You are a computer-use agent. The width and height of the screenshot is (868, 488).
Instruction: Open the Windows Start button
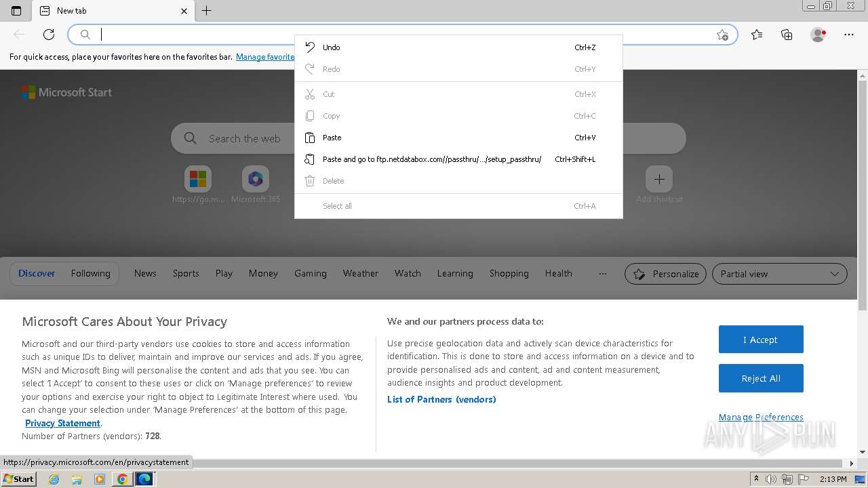(18, 479)
